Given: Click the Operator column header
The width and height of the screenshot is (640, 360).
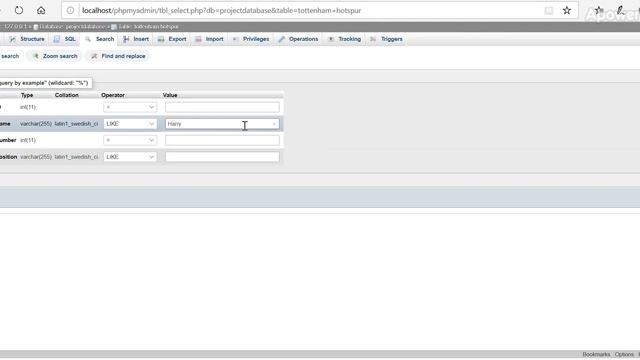Looking at the screenshot, I should coord(113,95).
